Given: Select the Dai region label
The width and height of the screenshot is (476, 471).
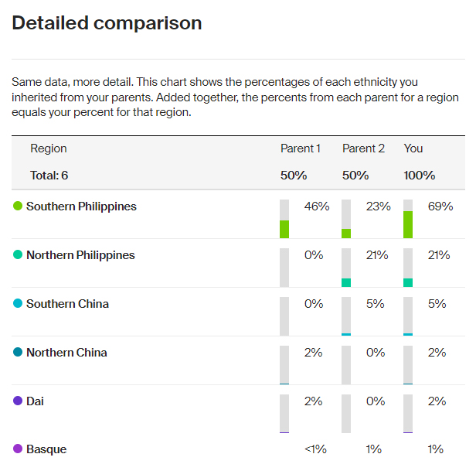Looking at the screenshot, I should 35,401.
